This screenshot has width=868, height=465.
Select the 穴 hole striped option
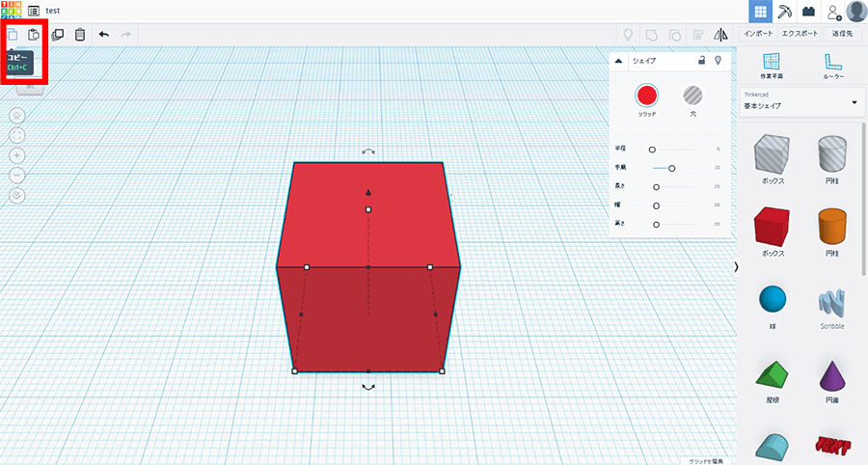coord(692,96)
